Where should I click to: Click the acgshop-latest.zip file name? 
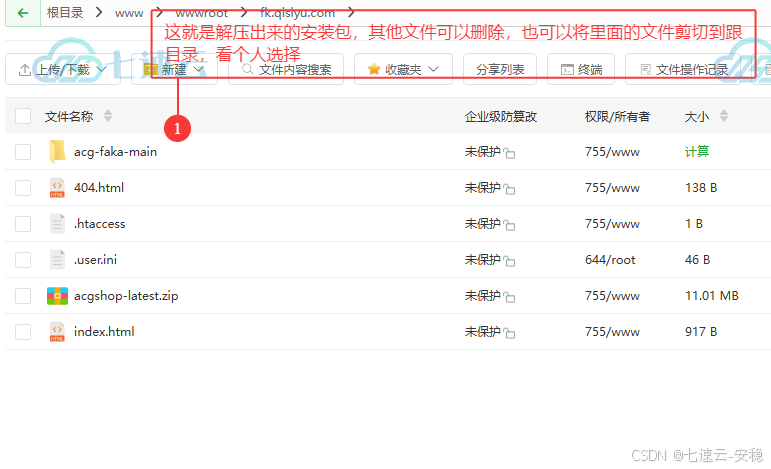[126, 296]
